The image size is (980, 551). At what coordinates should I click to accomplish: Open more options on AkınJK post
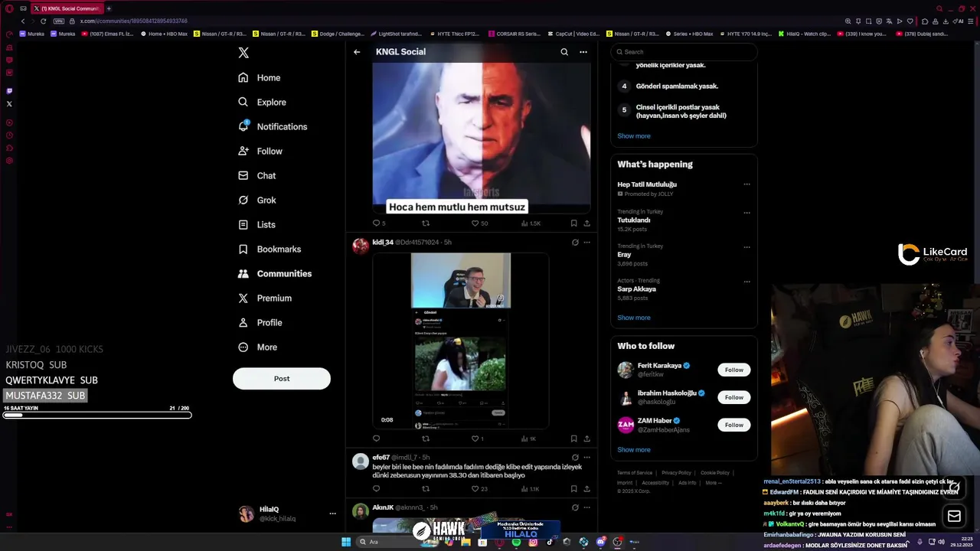(587, 507)
